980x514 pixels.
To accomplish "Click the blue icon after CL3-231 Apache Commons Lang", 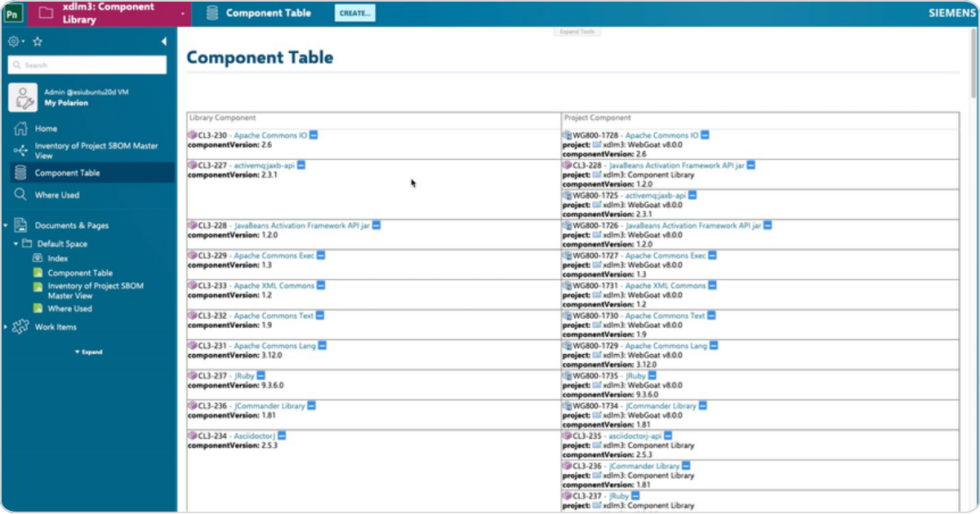I will coord(322,346).
